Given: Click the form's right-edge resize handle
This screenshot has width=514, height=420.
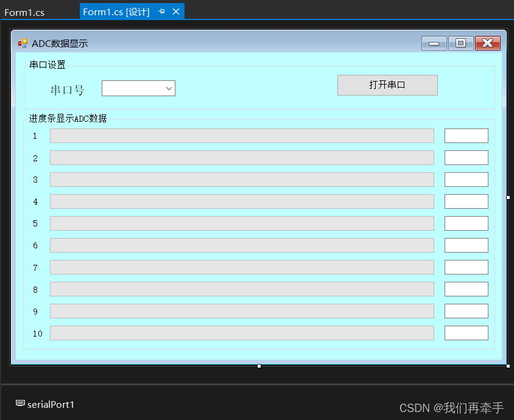Looking at the screenshot, I should [508, 198].
